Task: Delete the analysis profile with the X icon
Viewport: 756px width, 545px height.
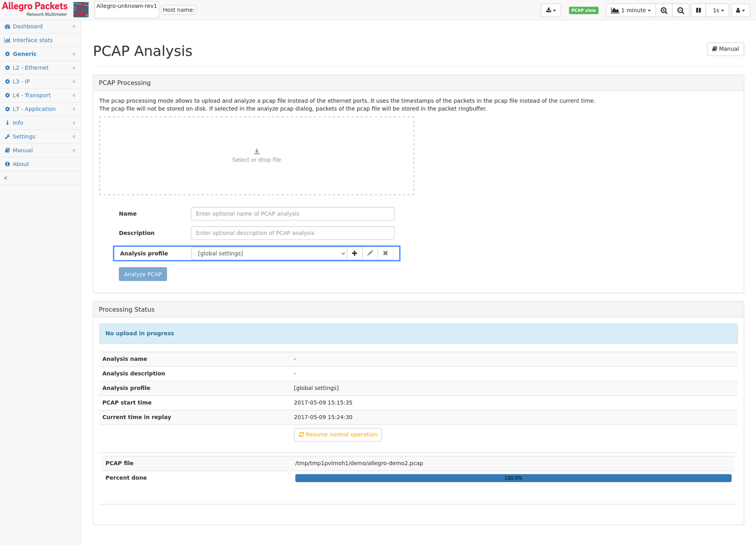Action: [385, 254]
